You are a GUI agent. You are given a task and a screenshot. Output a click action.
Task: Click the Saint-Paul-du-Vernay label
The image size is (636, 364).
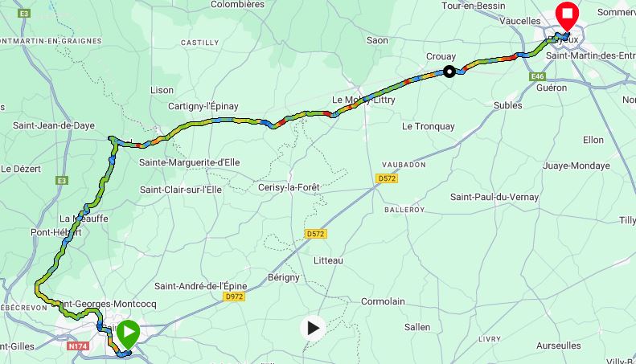(494, 197)
